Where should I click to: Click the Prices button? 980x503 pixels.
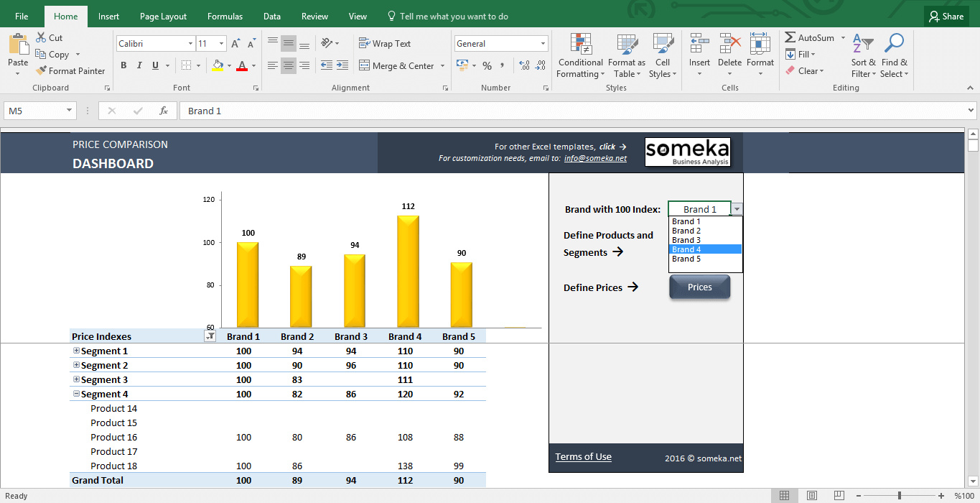[x=699, y=287]
